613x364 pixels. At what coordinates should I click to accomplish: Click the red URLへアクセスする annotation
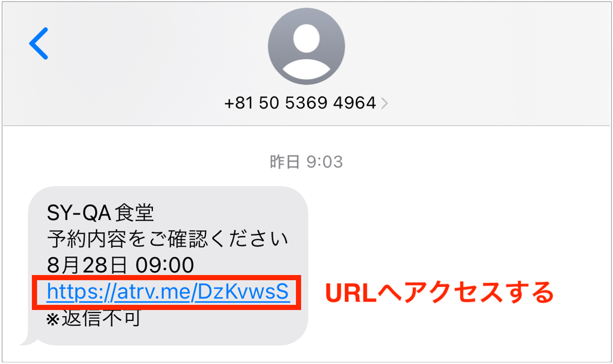[439, 292]
